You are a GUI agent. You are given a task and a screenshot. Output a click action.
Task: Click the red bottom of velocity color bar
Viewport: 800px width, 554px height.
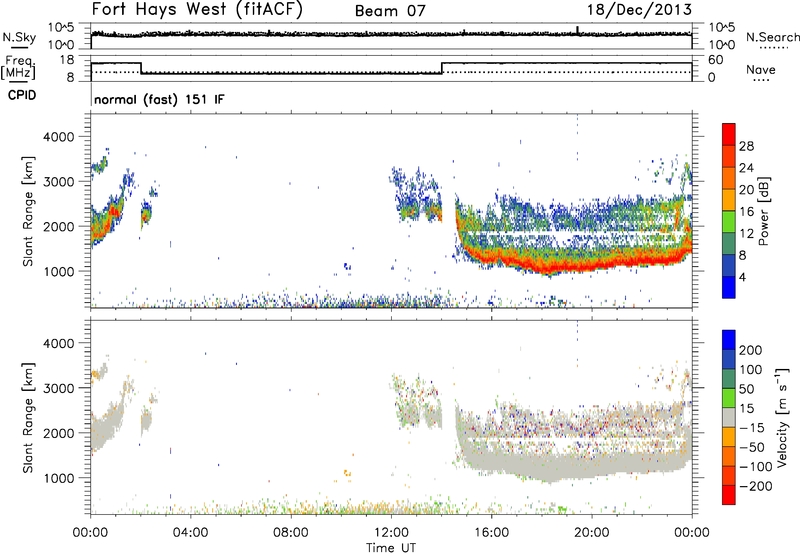point(729,495)
